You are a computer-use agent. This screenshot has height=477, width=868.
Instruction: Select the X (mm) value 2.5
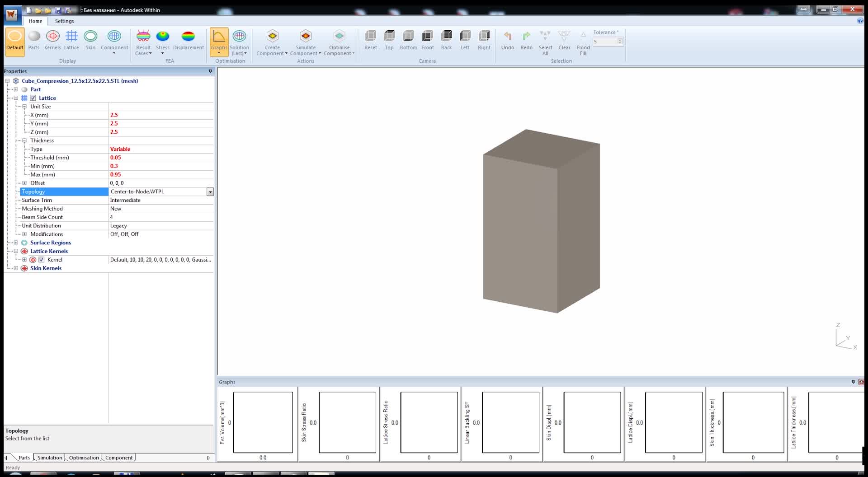tap(114, 115)
